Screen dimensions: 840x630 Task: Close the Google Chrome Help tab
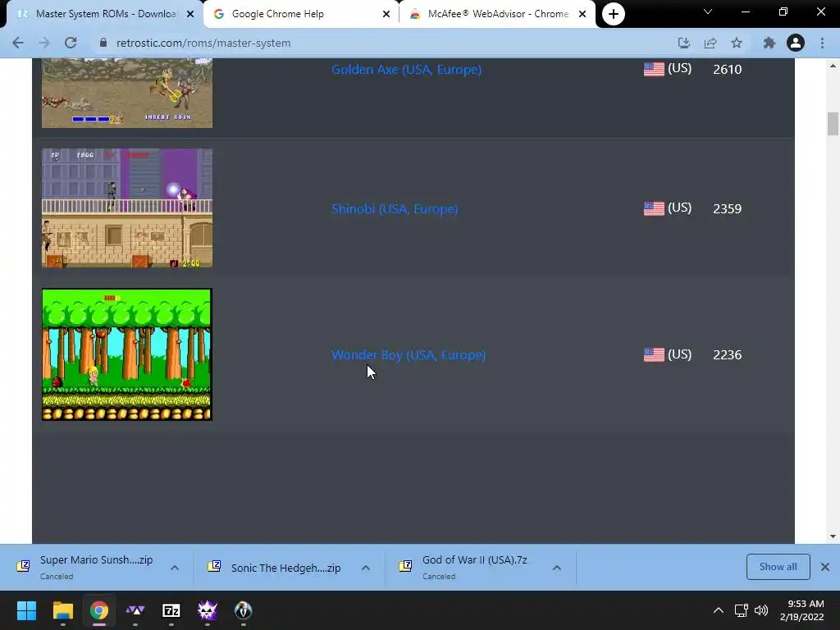tap(386, 14)
